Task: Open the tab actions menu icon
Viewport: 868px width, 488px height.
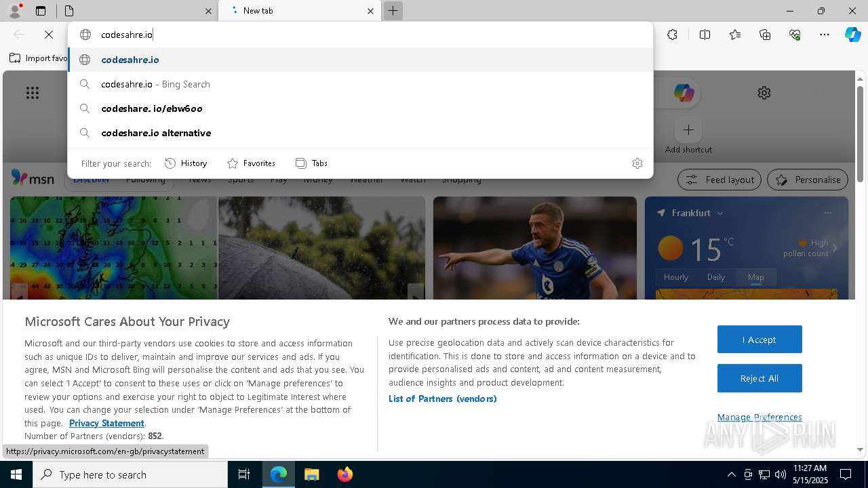Action: 41,11
